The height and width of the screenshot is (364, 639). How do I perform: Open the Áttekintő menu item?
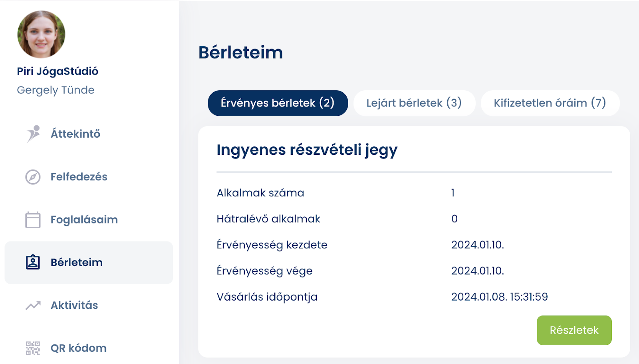tap(75, 134)
